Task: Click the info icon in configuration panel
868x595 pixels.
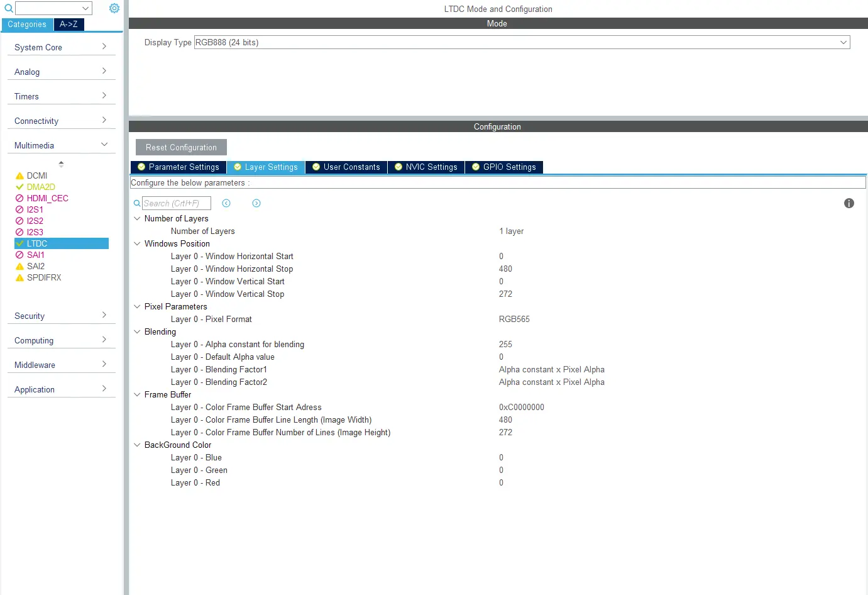Action: (x=849, y=203)
